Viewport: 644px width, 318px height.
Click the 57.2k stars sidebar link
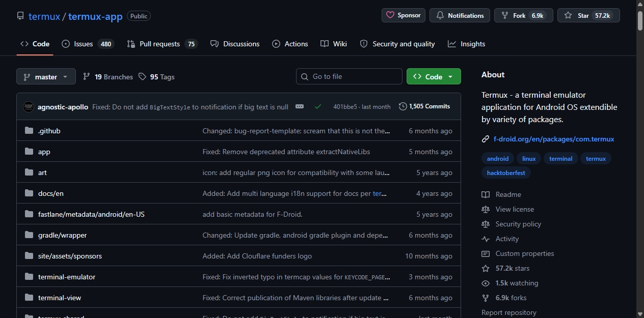point(512,268)
